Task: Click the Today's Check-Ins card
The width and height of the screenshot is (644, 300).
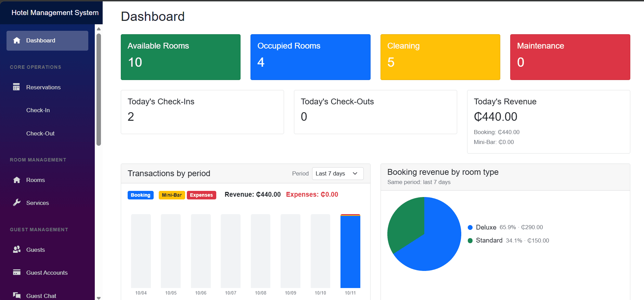Action: coord(202,112)
